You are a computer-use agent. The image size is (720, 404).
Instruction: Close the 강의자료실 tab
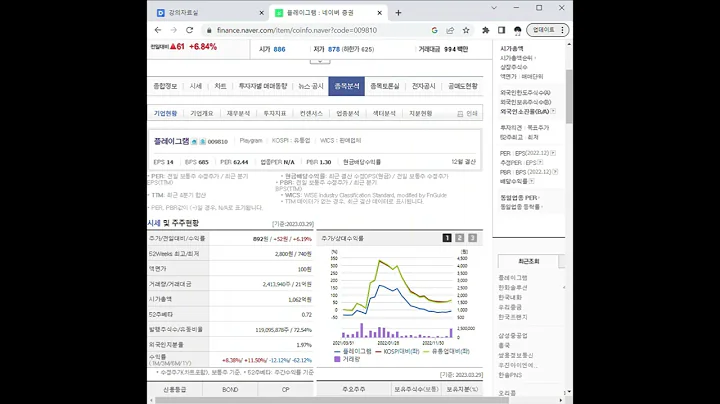click(x=261, y=13)
